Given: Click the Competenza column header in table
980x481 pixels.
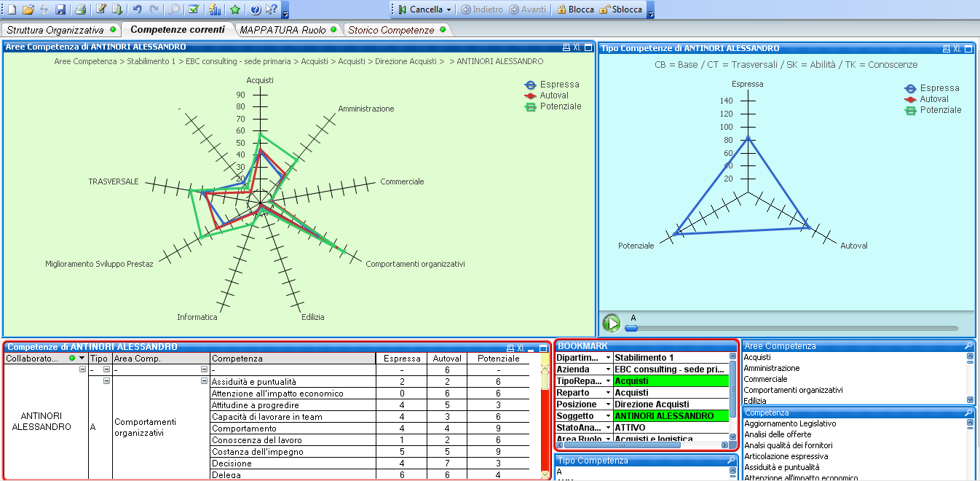Looking at the screenshot, I should pyautogui.click(x=293, y=359).
